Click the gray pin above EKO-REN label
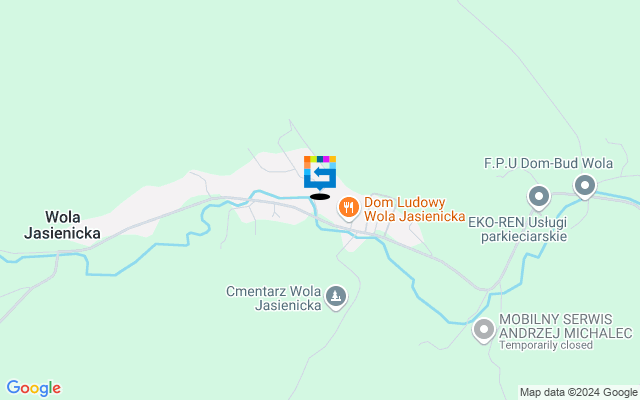 point(539,198)
